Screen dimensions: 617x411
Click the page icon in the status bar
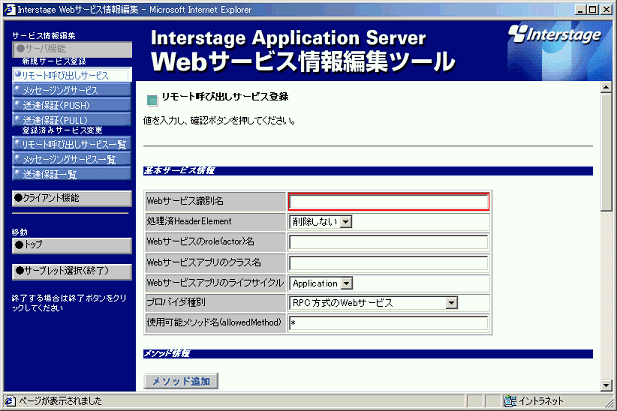point(10,401)
